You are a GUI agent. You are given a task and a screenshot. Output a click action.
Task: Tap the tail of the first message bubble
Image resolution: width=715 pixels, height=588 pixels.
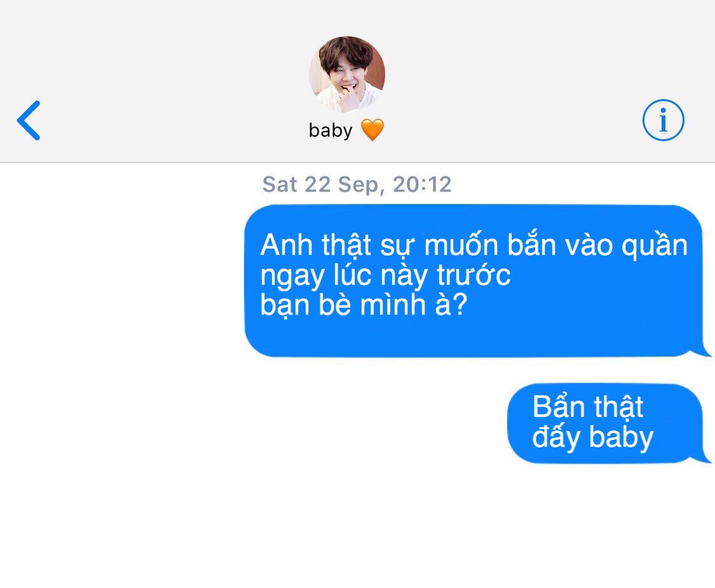[702, 352]
